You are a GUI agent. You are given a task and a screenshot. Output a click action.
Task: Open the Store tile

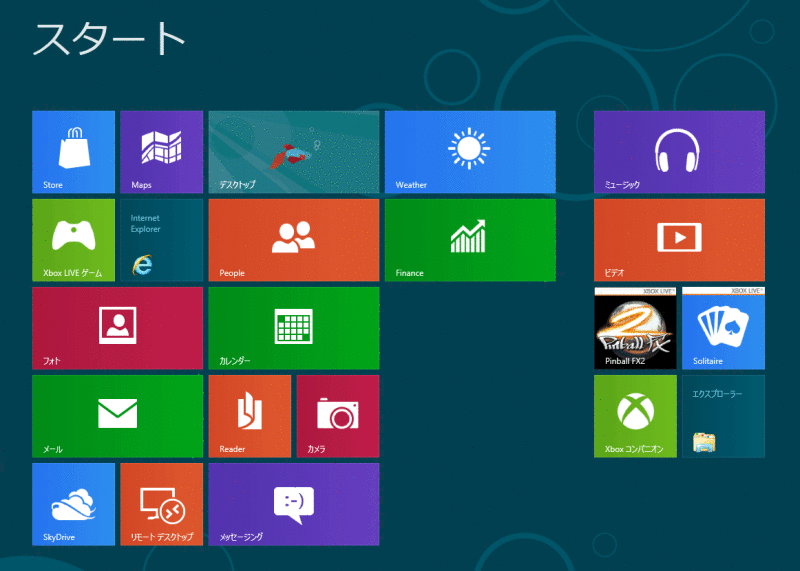(73, 152)
